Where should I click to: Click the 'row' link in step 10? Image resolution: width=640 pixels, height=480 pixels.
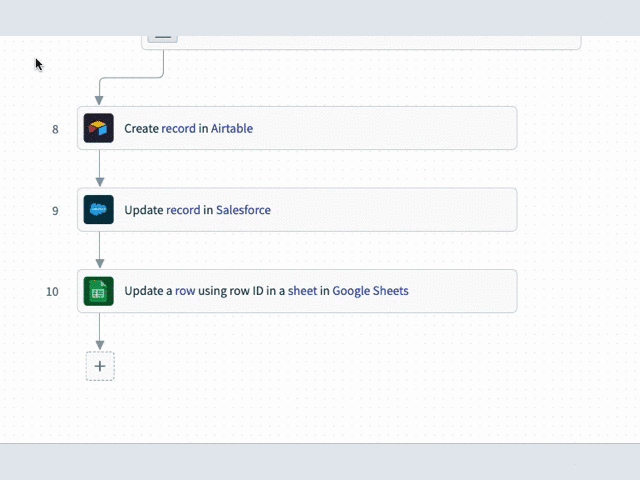click(185, 291)
